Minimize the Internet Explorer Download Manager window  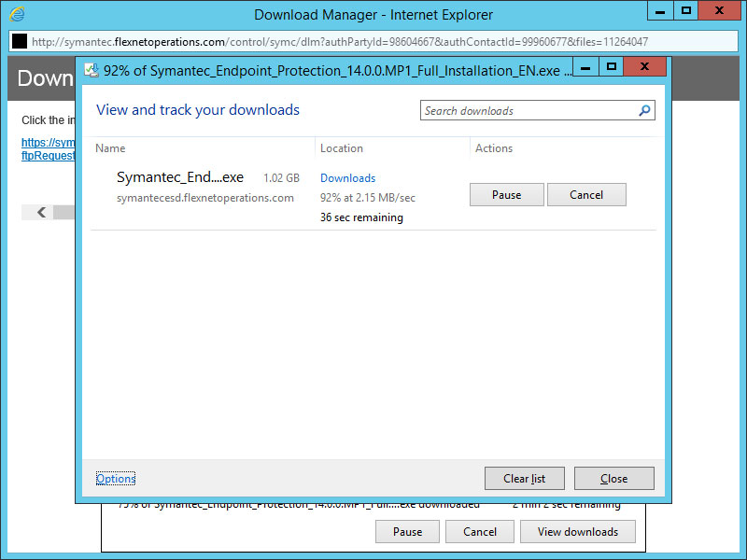point(660,11)
